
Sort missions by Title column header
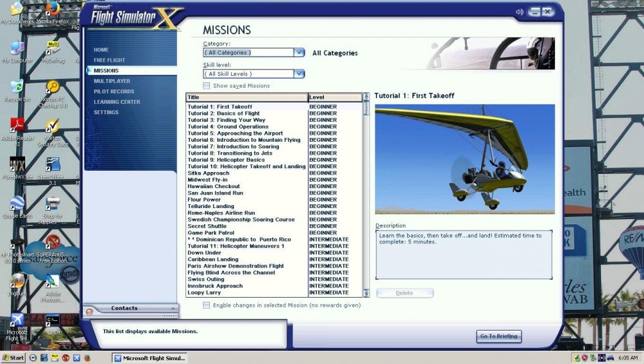click(x=247, y=97)
